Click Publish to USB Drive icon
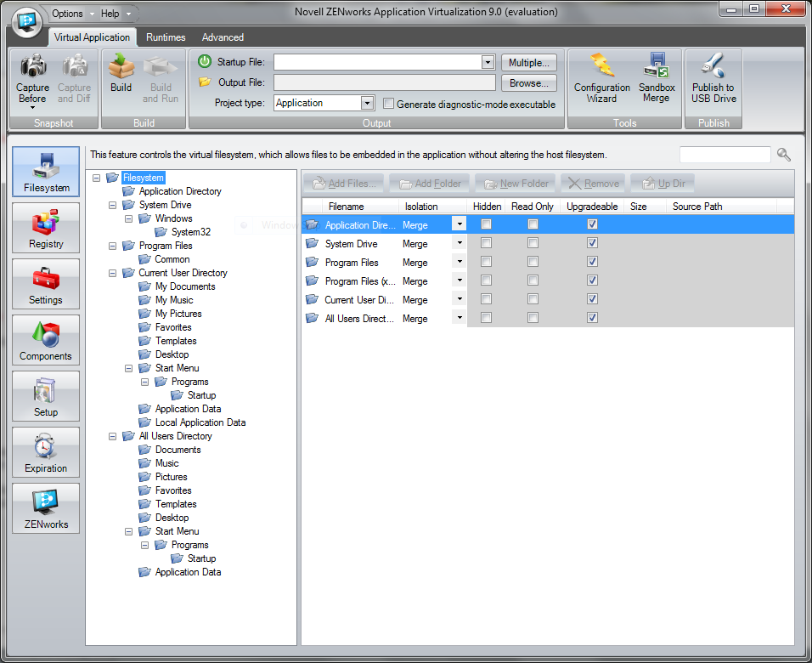This screenshot has width=812, height=663. click(713, 65)
